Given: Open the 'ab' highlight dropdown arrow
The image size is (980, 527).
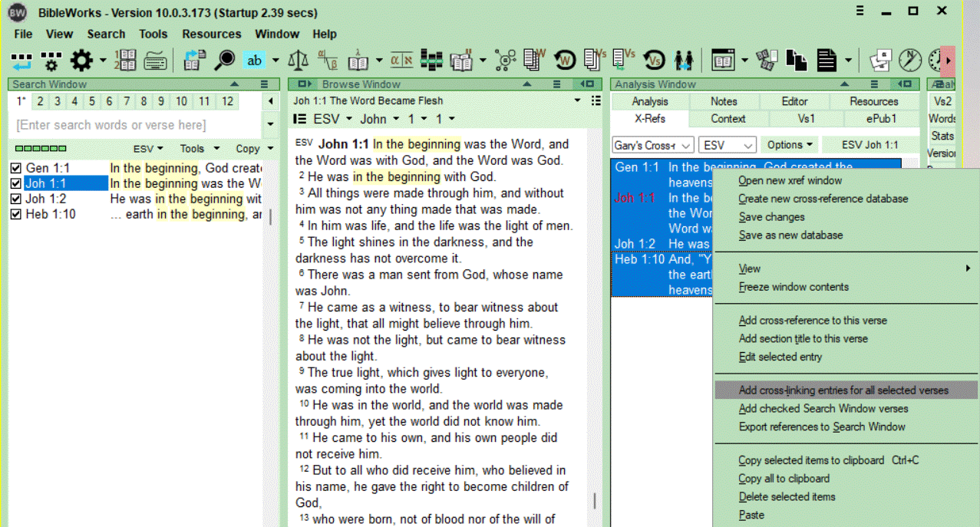Looking at the screenshot, I should pos(275,60).
